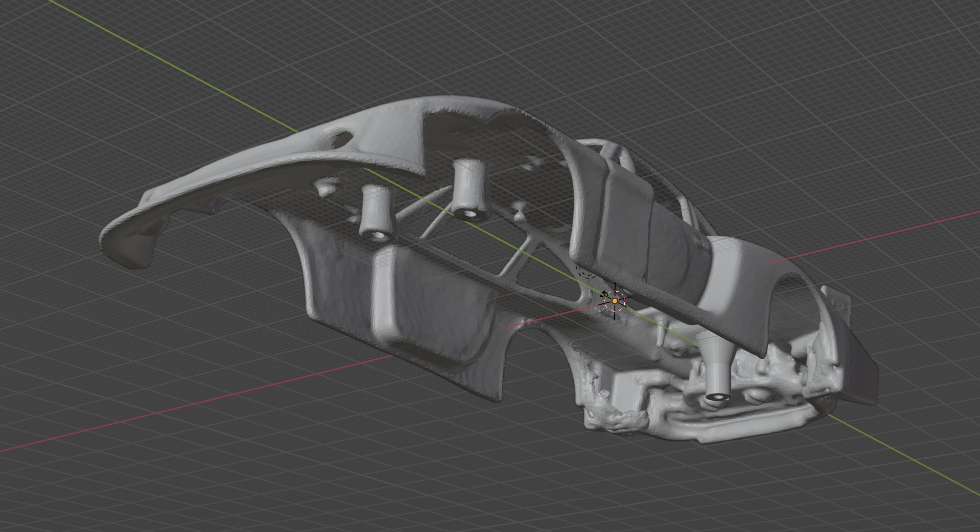Click the orange object origin dot

point(615,301)
